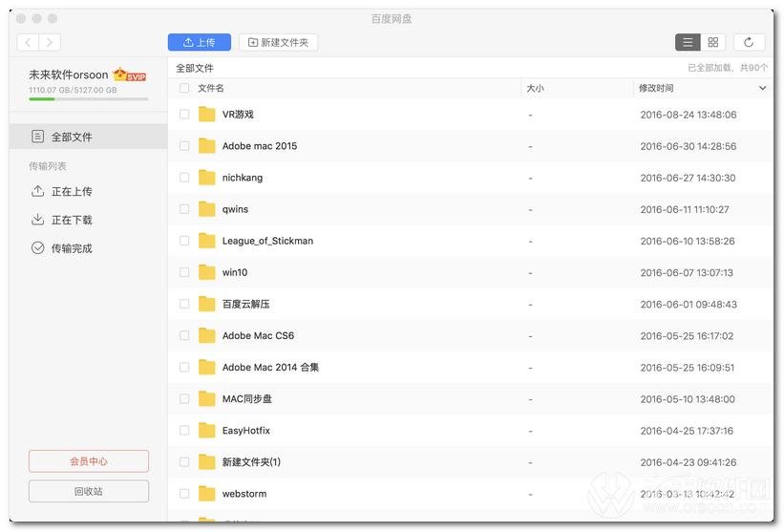Check the League_of_Stickman row checkbox
Viewport: 784px width, 532px height.
[184, 241]
